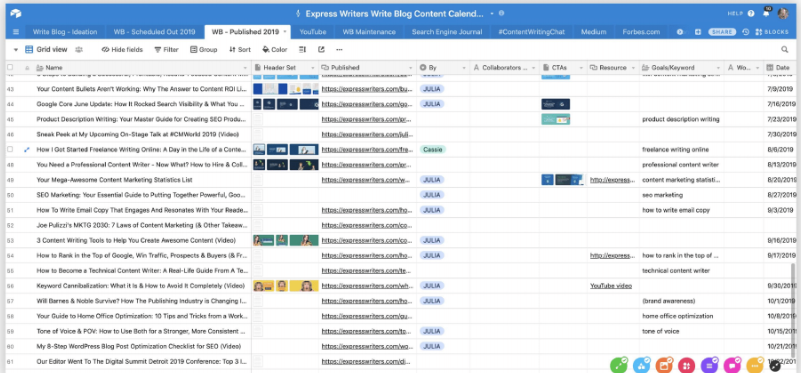Open the row height toolbar icon

point(302,50)
